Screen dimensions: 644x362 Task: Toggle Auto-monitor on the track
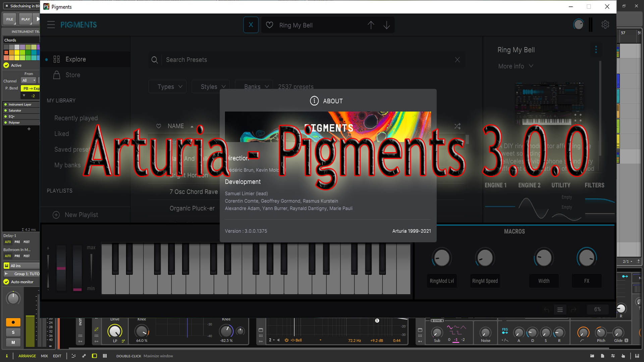[x=6, y=282]
